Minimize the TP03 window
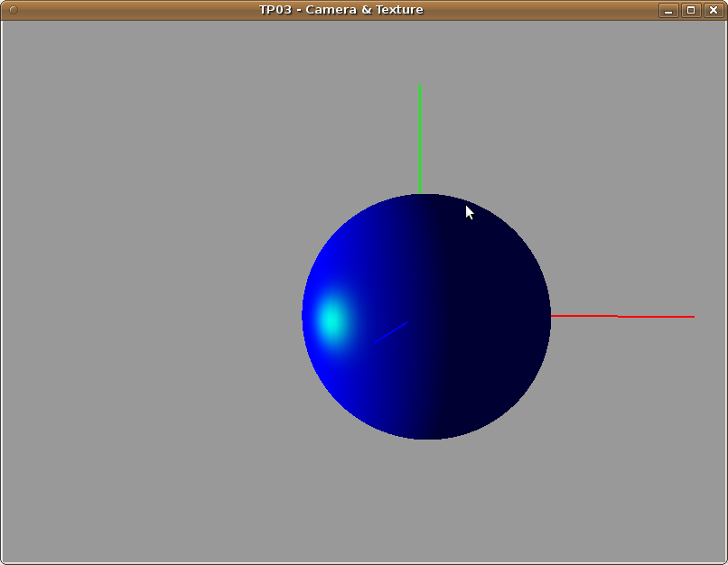The width and height of the screenshot is (728, 565). point(668,10)
